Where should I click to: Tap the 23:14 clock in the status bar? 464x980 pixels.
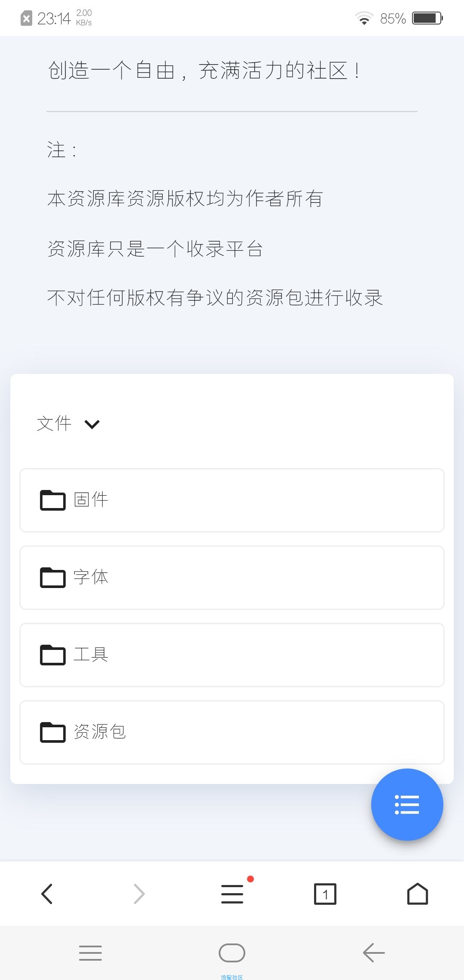pyautogui.click(x=54, y=18)
